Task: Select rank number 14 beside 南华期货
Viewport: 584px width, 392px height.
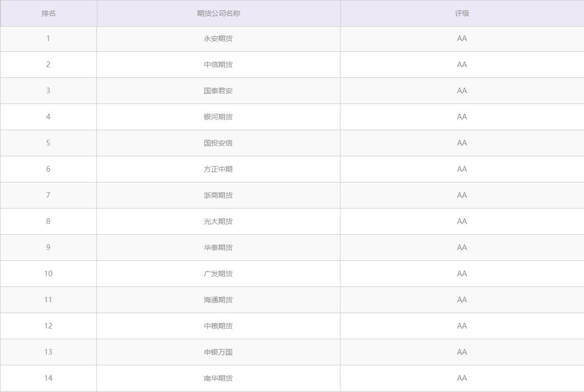Action: 48,378
